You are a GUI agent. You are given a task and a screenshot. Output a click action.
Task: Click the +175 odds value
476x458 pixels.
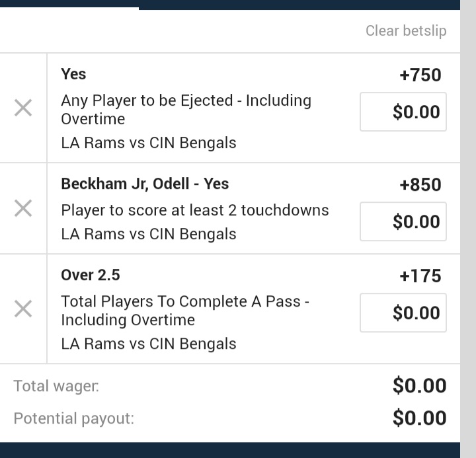coord(420,276)
